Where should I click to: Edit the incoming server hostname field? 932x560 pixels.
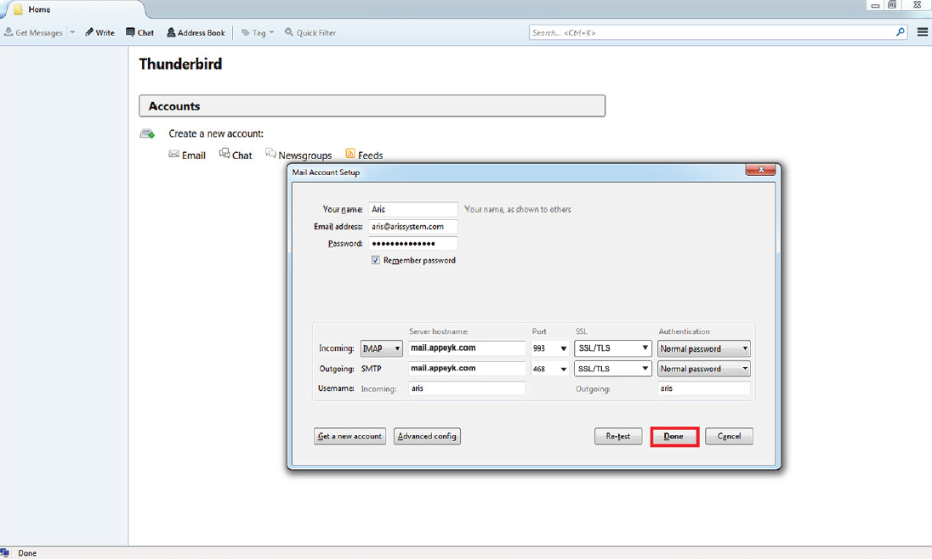click(467, 348)
